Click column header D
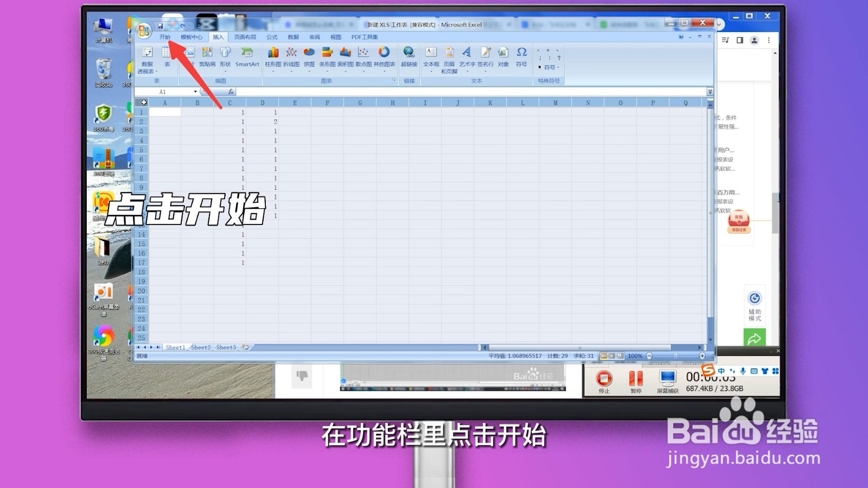 click(x=263, y=102)
